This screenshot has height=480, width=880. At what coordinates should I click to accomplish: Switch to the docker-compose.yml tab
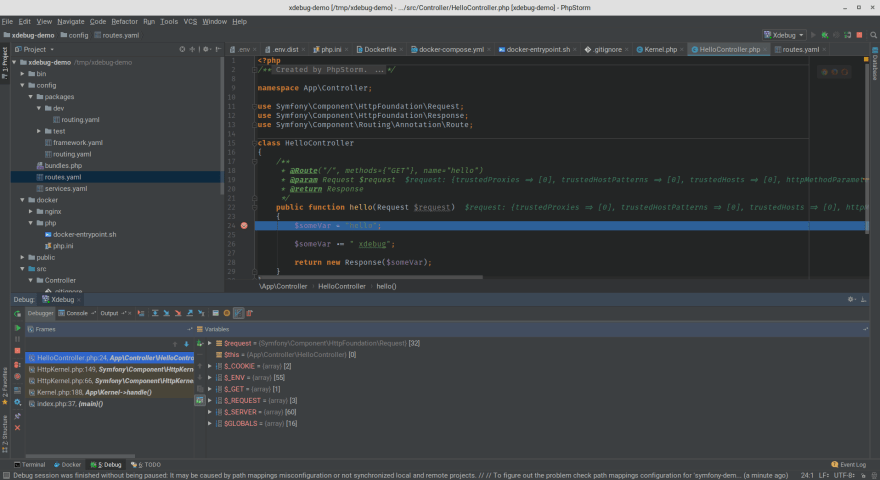click(451, 49)
